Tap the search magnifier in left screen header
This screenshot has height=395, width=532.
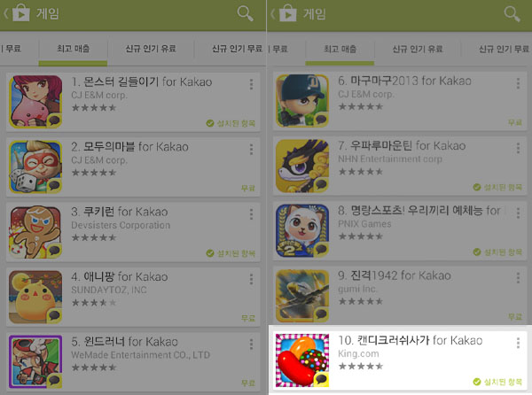(x=245, y=13)
